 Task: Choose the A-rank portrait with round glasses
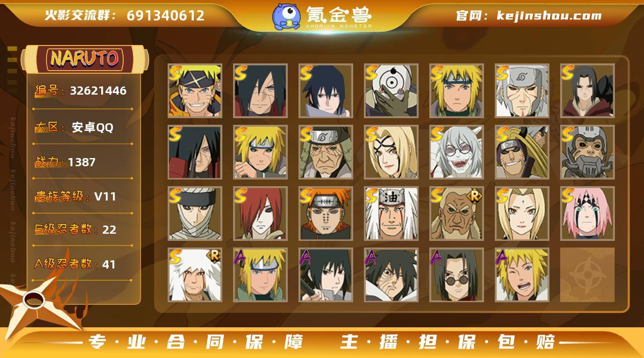click(x=457, y=275)
